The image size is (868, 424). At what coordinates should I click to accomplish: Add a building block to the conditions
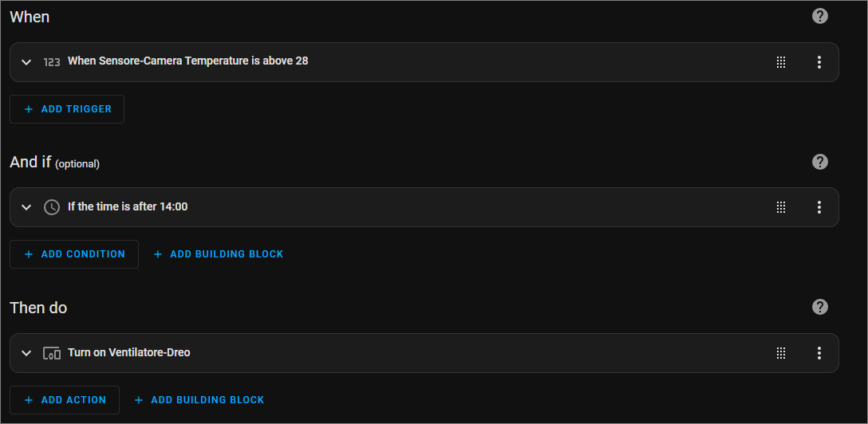click(x=218, y=254)
